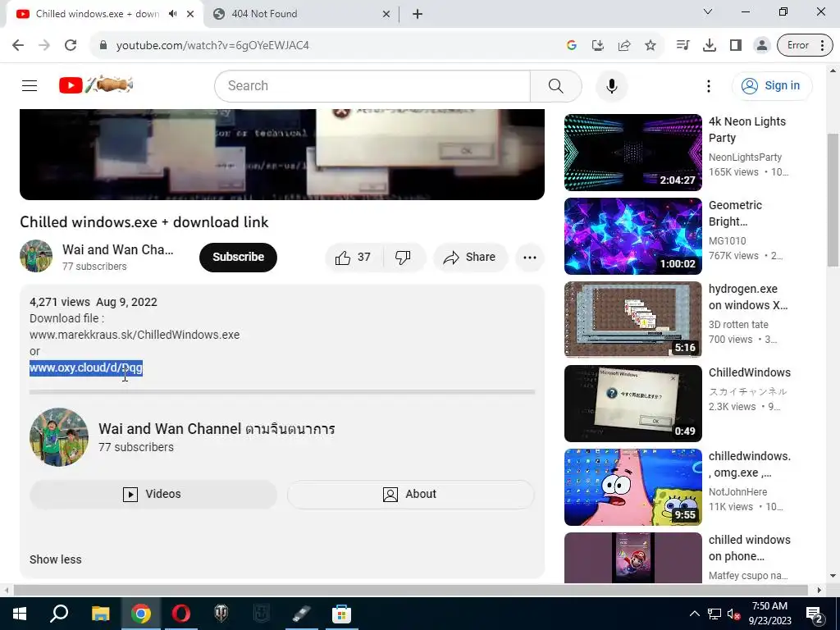Open the notification center icon
Screen dimensions: 840x630
(815, 614)
